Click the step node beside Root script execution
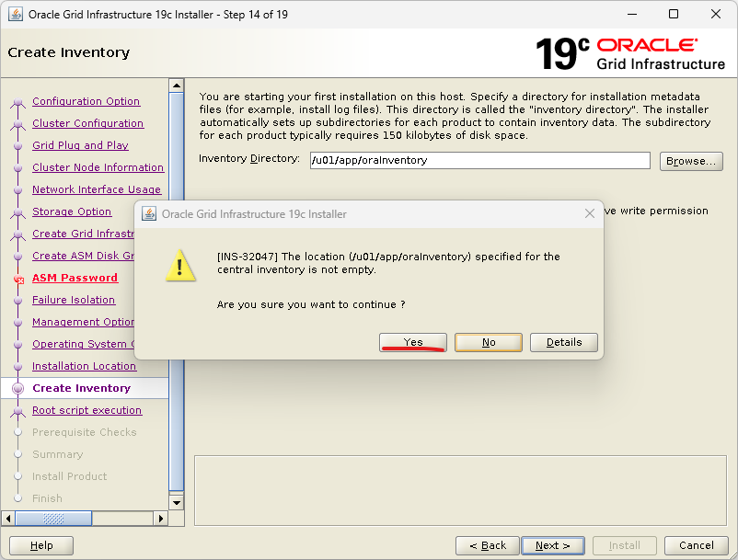Viewport: 738px width, 560px height. click(17, 411)
